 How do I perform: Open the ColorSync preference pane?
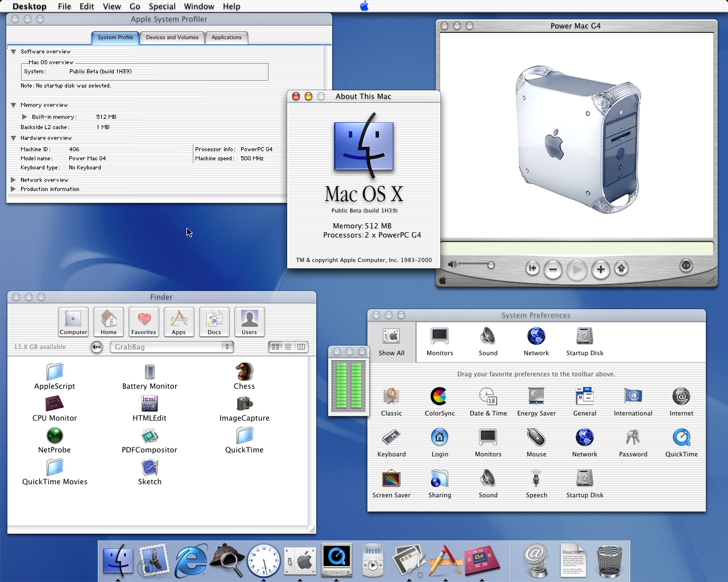439,396
